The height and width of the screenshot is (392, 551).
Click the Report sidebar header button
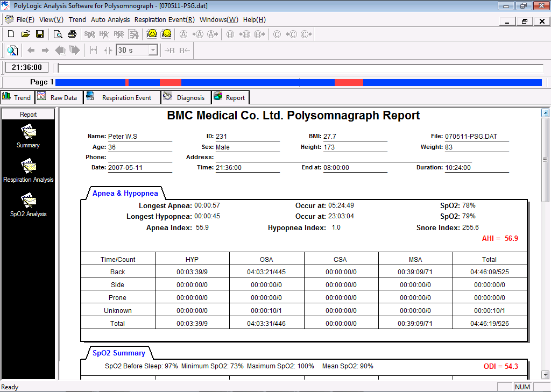point(28,114)
